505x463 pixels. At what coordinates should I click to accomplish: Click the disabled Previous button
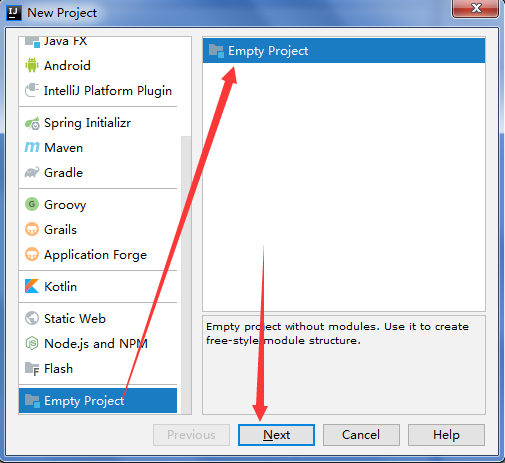coord(191,435)
